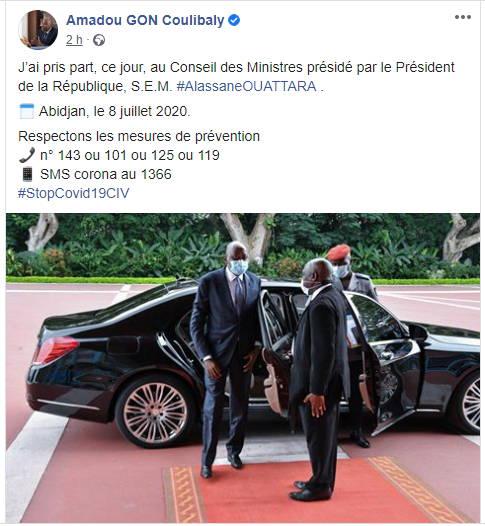The image size is (485, 526).
Task: Click the "n° 143 ou 101 ou 125 ou 119" line
Action: pos(130,155)
